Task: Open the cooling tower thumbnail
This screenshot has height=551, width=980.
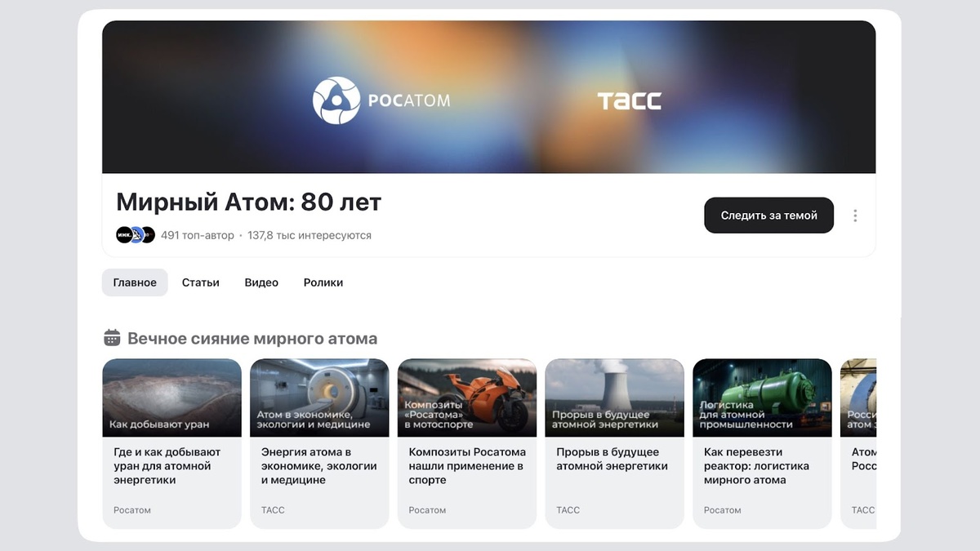Action: tap(615, 398)
